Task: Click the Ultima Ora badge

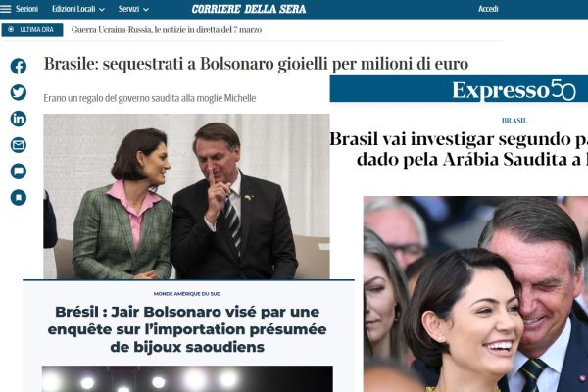Action: click(32, 30)
